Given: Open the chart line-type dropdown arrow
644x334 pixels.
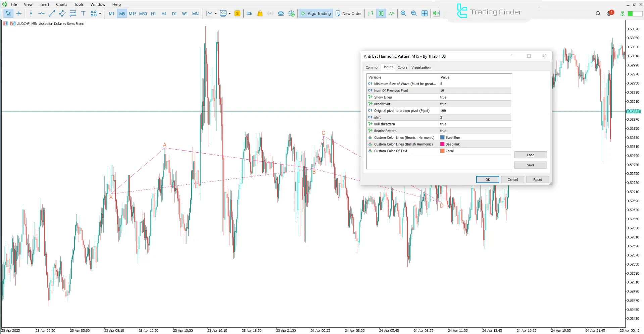Looking at the screenshot, I should [216, 13].
